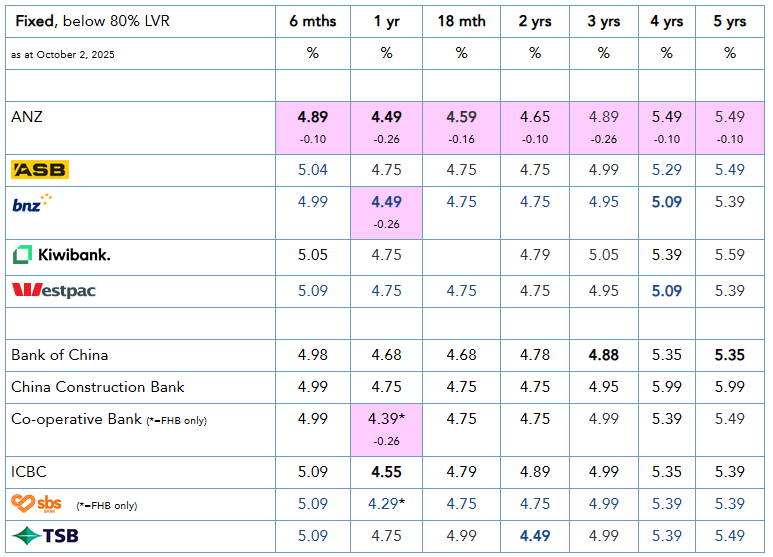773x557 pixels.
Task: Click ANZ 1 year rate 4.49
Action: pyautogui.click(x=386, y=117)
